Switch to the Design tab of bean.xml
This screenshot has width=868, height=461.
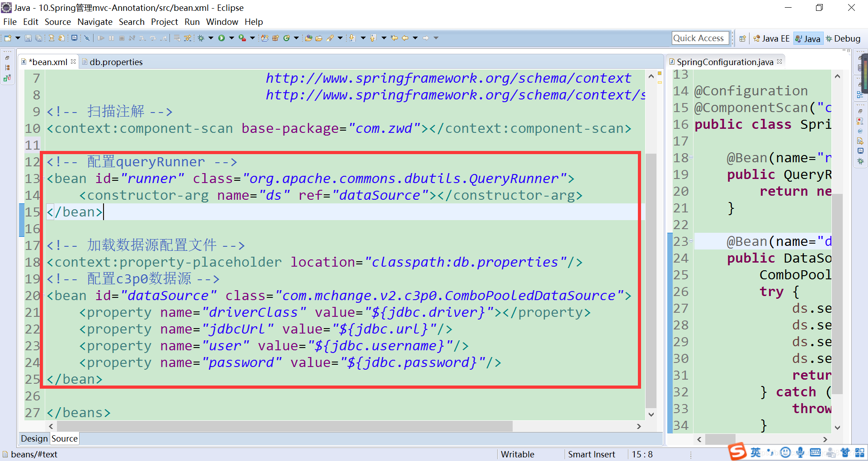tap(34, 438)
